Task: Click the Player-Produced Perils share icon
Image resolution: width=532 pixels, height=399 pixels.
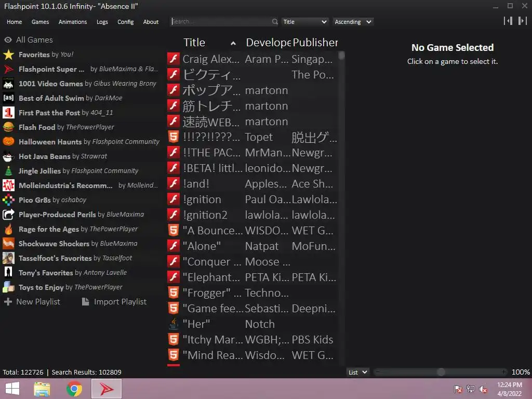Action: [x=8, y=215]
